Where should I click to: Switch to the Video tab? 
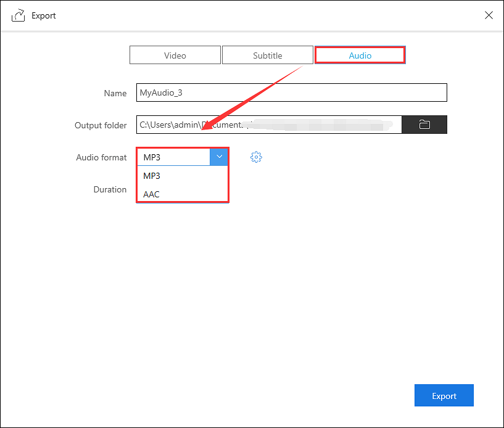(x=175, y=56)
